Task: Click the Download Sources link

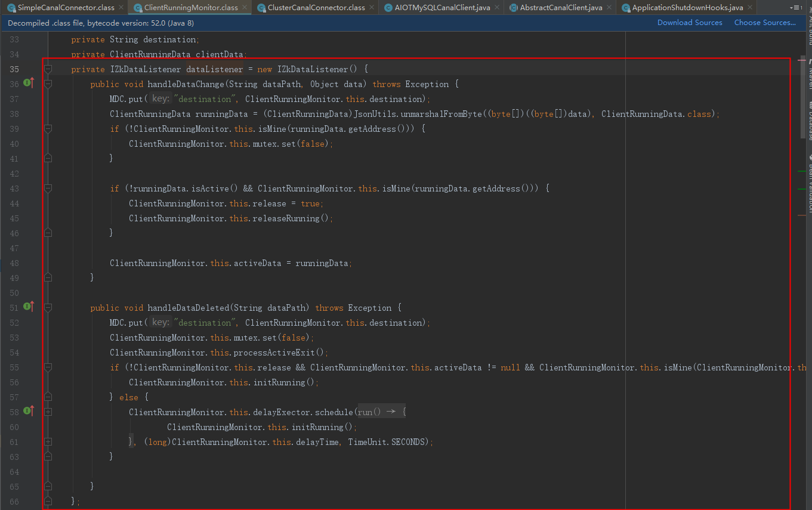Action: tap(690, 23)
